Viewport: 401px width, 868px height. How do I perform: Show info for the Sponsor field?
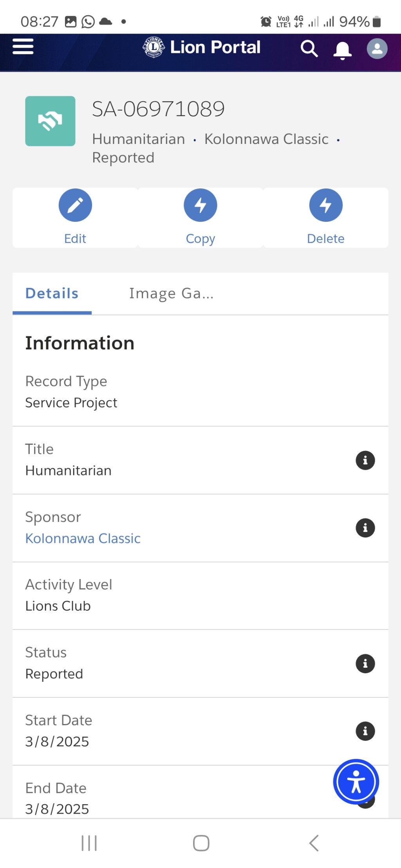[365, 528]
